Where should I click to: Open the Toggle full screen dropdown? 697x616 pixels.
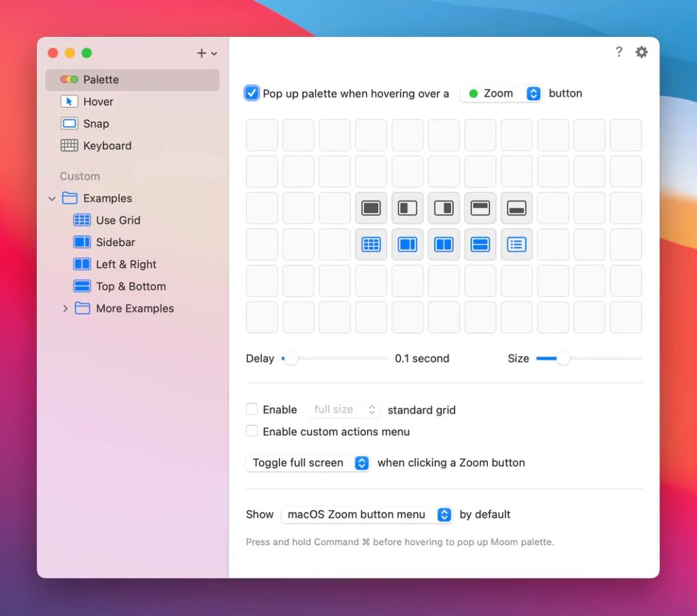pos(308,462)
